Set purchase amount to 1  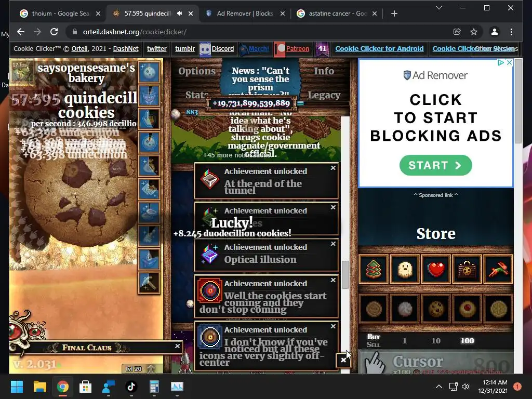404,341
